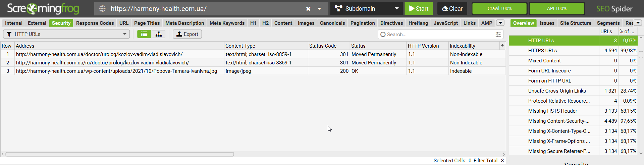
Task: Select Mixed Content in the overview
Action: click(573, 60)
